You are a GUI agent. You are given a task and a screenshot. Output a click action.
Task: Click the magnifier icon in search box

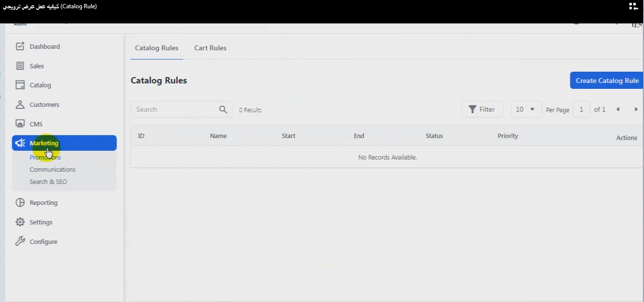tap(223, 110)
